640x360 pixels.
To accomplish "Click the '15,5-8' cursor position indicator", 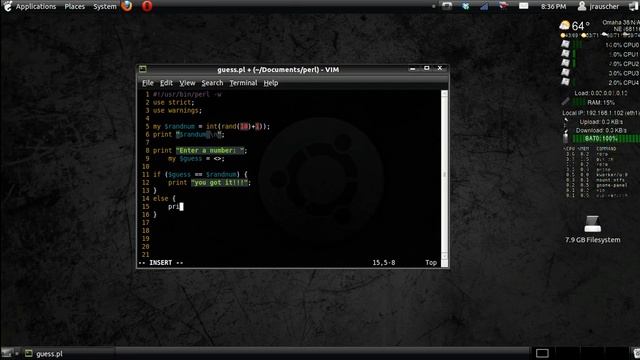I will click(x=384, y=263).
